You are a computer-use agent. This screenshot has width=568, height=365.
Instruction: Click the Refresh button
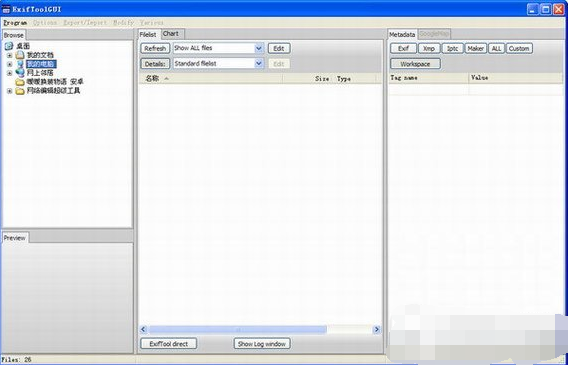(x=155, y=49)
